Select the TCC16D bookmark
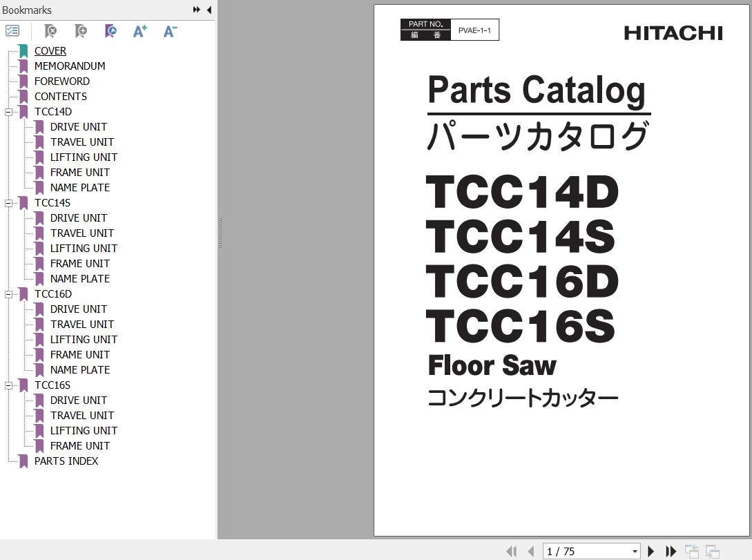Viewport: 752px width, 560px height. tap(53, 294)
